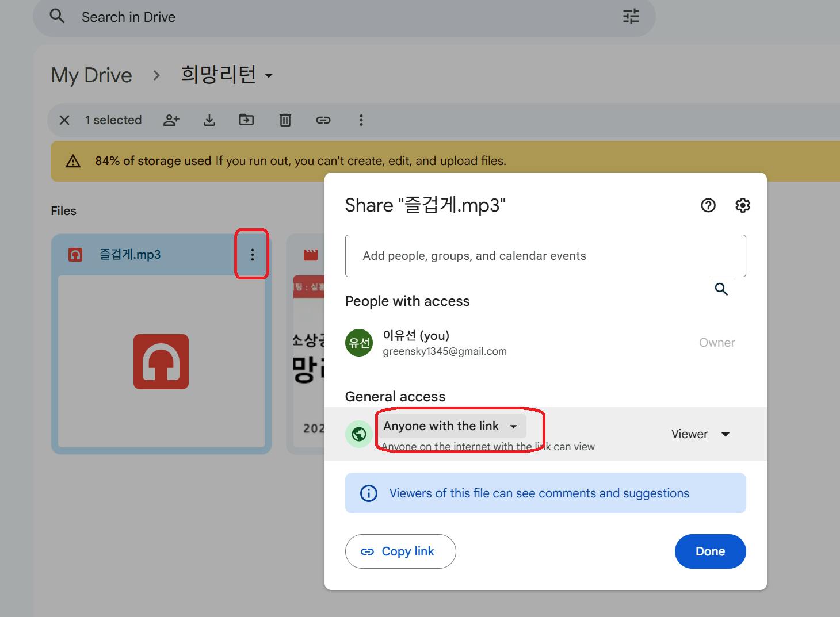Click the greensky1345@gmail.com address

[x=445, y=351]
